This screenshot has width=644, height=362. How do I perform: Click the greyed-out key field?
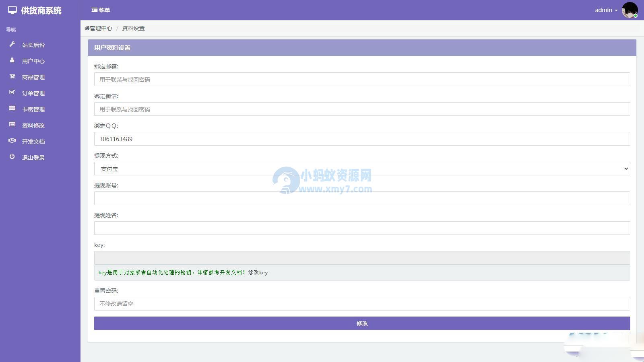tap(362, 258)
